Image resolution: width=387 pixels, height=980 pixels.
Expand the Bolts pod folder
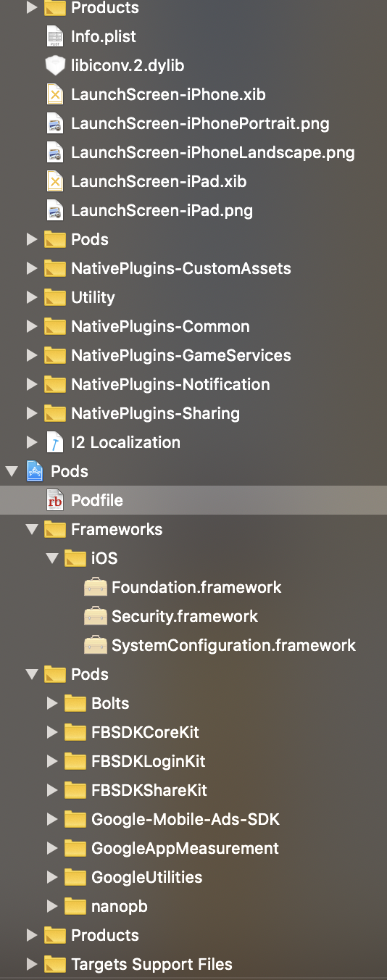pos(51,703)
